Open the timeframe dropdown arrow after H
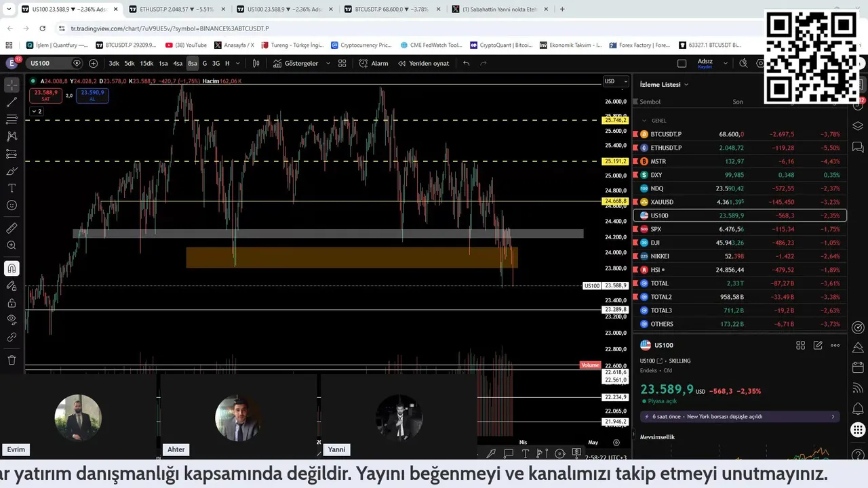The width and height of the screenshot is (868, 488). click(x=238, y=63)
